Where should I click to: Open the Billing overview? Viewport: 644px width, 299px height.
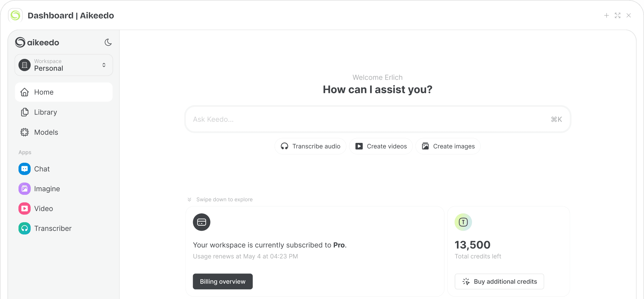coord(223,281)
